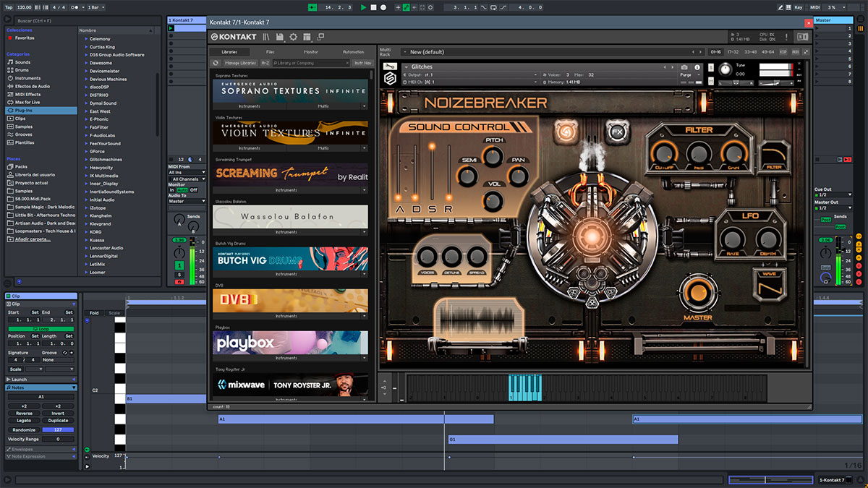The width and height of the screenshot is (868, 488).
Task: Select Grooves category in browser
Action: pyautogui.click(x=24, y=134)
